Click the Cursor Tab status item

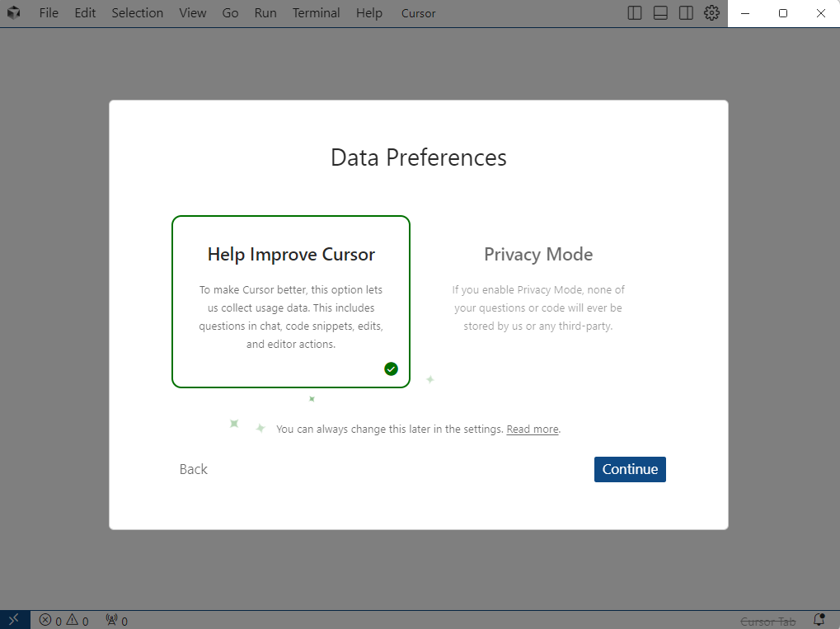(767, 622)
